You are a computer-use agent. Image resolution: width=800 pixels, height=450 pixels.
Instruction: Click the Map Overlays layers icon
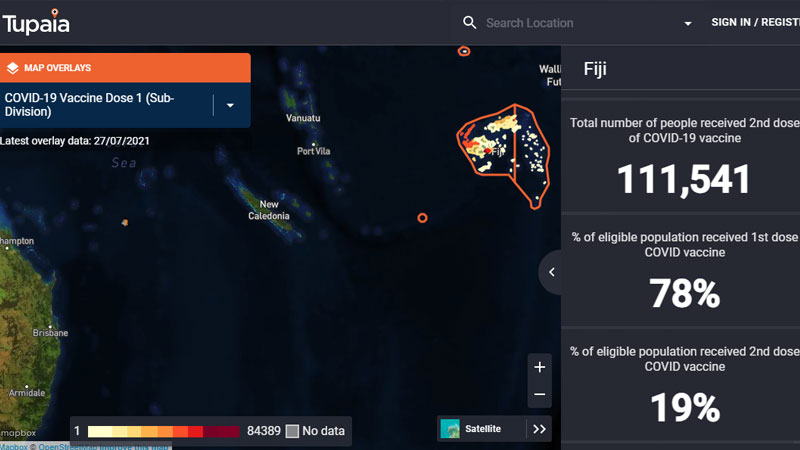12,68
